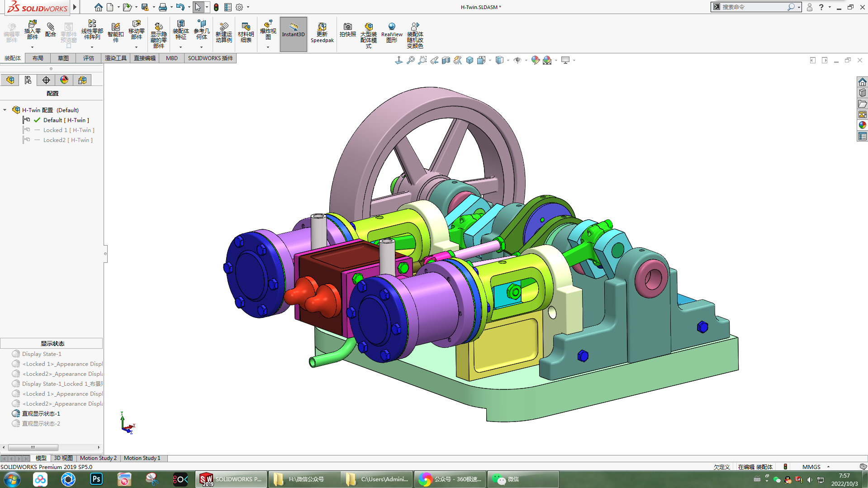The width and height of the screenshot is (868, 488).
Task: Open Reference Geometry (参考几何体)
Action: [x=202, y=30]
